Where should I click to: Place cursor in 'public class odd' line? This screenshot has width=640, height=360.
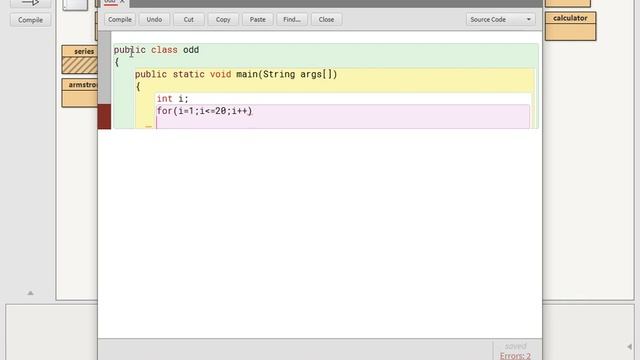click(x=156, y=50)
